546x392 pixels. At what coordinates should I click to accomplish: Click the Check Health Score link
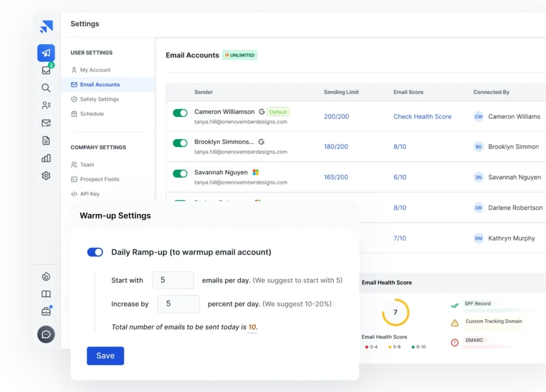[422, 116]
